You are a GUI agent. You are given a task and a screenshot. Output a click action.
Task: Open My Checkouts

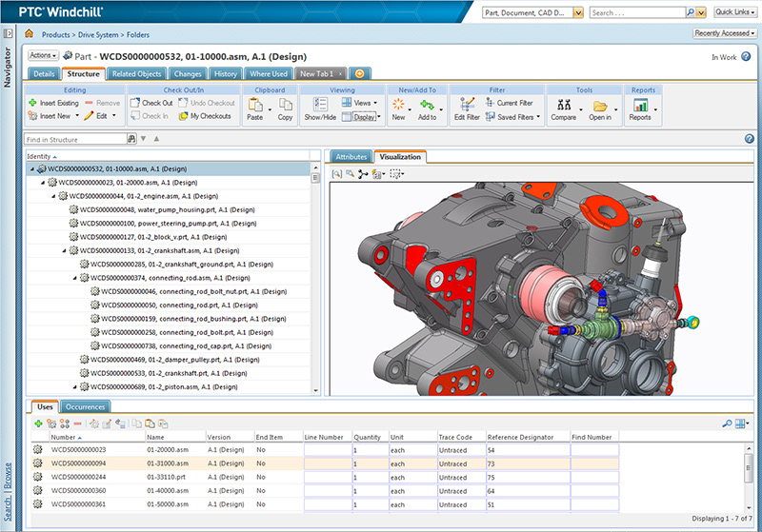[205, 116]
